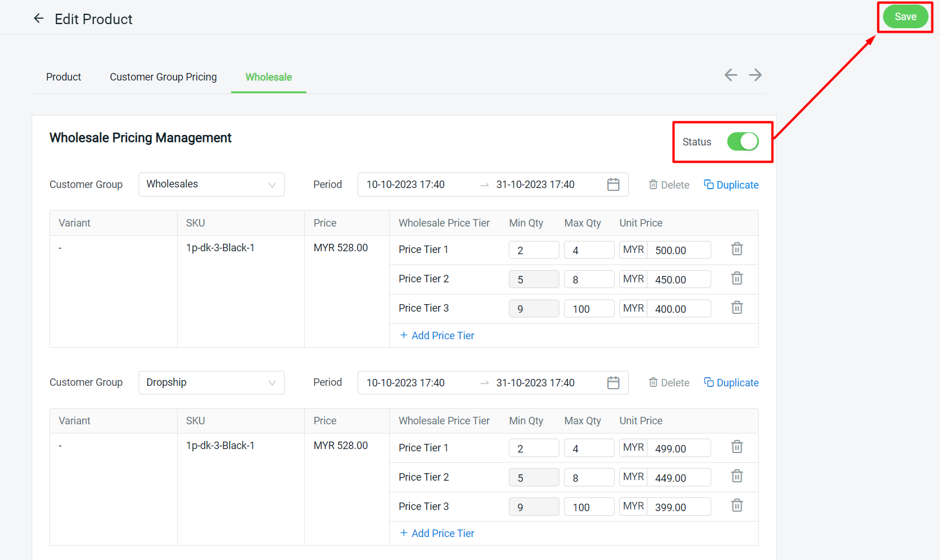Trash the Dropship Price Tier 1 row
The height and width of the screenshot is (560, 940).
736,447
